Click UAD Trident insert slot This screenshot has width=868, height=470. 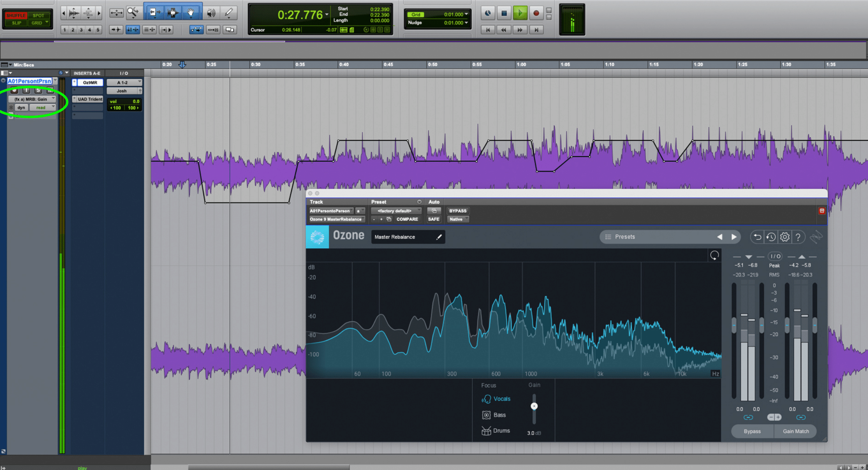pos(90,99)
